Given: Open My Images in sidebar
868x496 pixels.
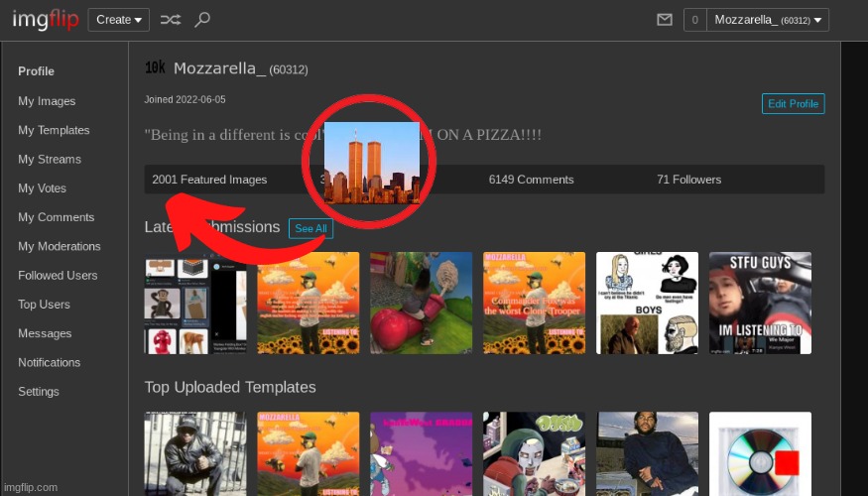Looking at the screenshot, I should (x=47, y=101).
